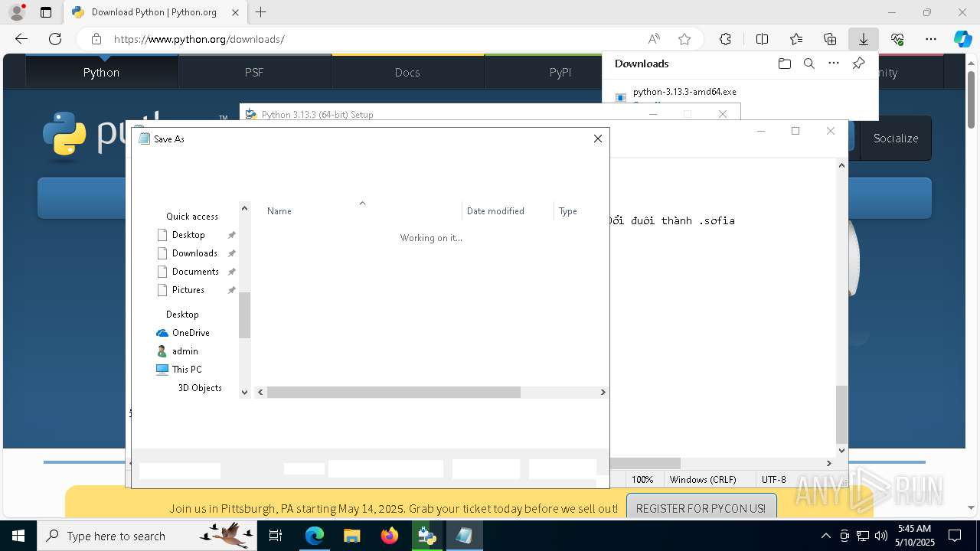Expand the Quick access group

192,217
